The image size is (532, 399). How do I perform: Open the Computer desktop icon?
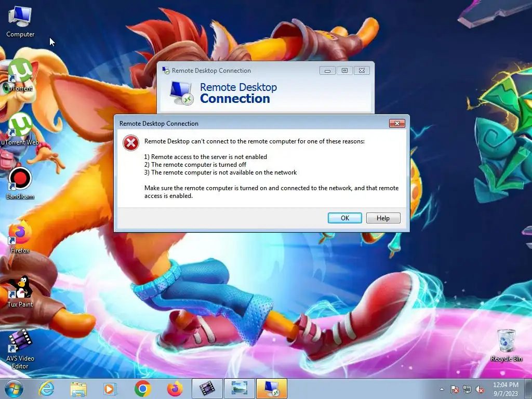pyautogui.click(x=20, y=22)
